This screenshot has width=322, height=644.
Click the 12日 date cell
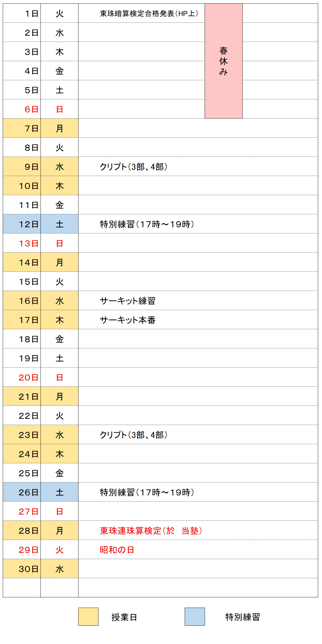coord(22,224)
